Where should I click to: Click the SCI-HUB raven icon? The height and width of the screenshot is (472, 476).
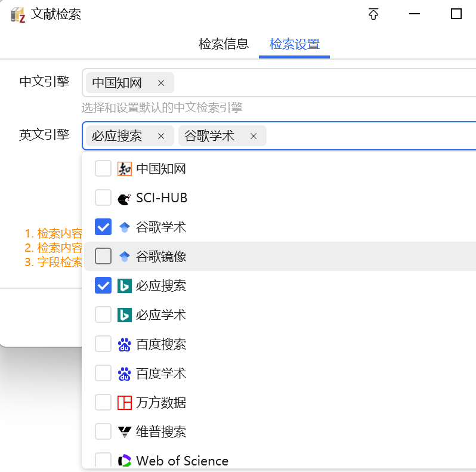click(125, 198)
